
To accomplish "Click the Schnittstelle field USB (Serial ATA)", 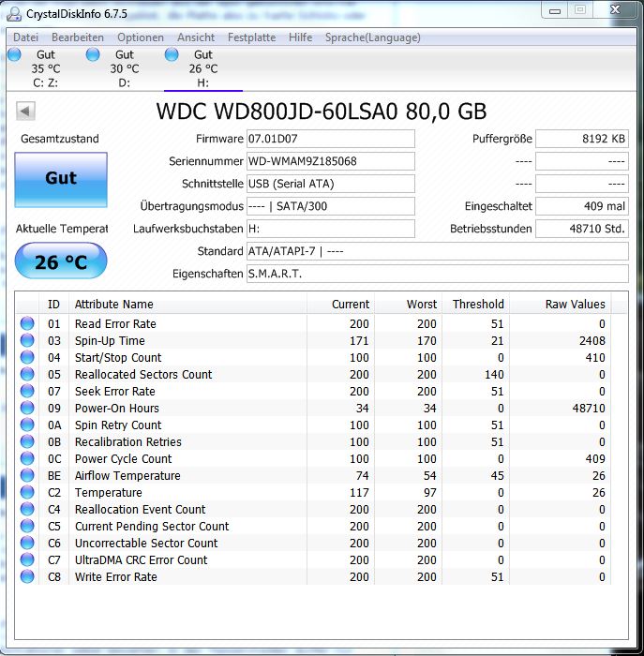I will pyautogui.click(x=331, y=184).
